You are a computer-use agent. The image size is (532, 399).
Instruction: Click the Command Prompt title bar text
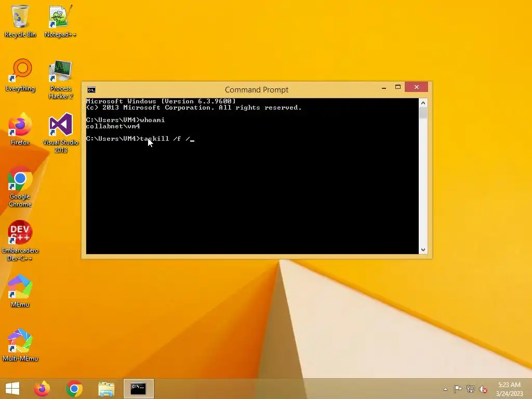pyautogui.click(x=257, y=89)
